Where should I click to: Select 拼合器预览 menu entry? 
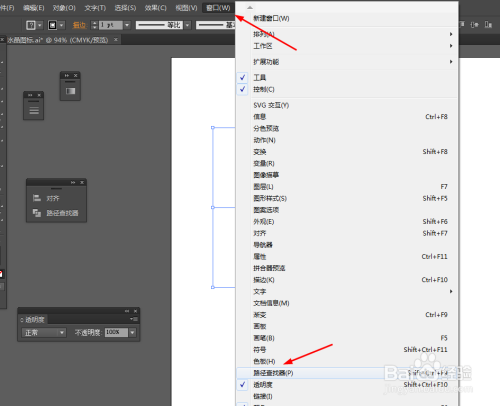coord(347,268)
